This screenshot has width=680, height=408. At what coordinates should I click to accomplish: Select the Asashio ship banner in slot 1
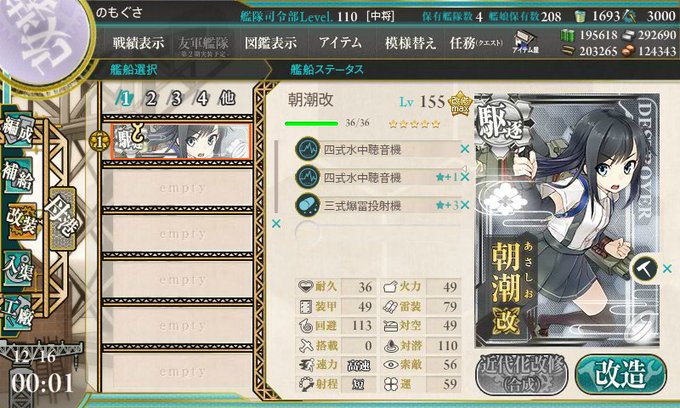(180, 141)
